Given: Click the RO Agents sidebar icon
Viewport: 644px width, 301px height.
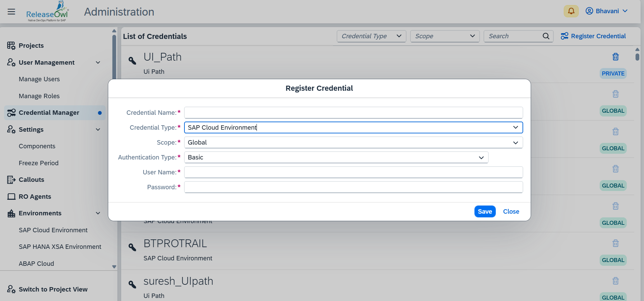Looking at the screenshot, I should tap(11, 197).
